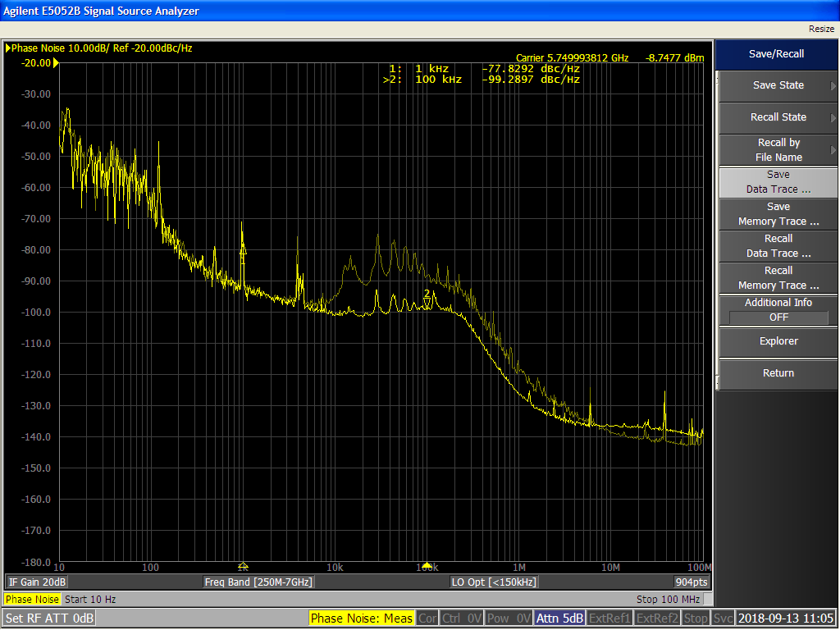Click the marker 2 indicator on the frequency axis
Viewport: 840px width, 630px height.
pyautogui.click(x=427, y=566)
